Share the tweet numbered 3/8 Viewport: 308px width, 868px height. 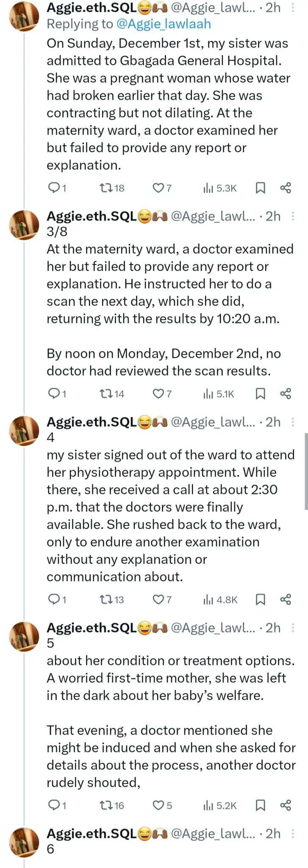[286, 394]
